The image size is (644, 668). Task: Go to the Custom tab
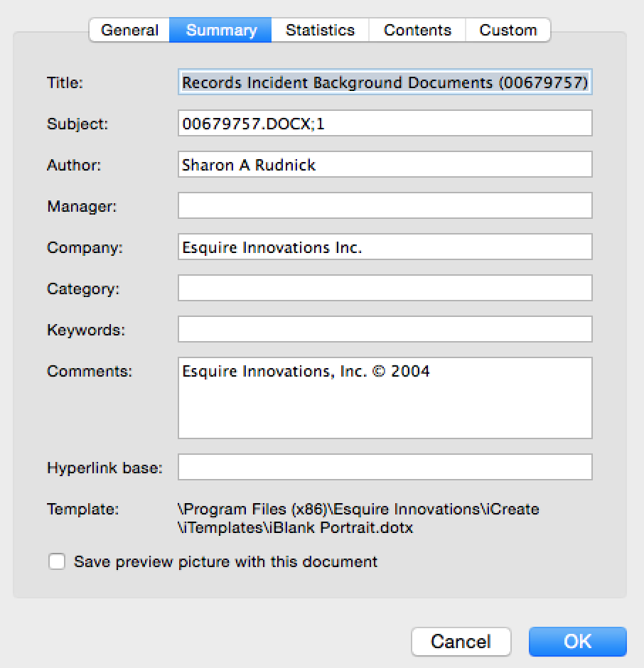click(x=508, y=31)
